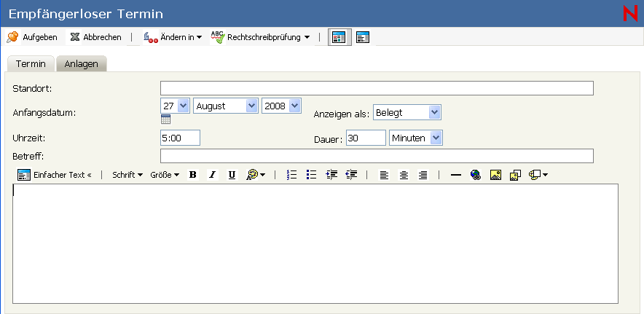
Task: Open the Schrift font menu
Action: (127, 175)
